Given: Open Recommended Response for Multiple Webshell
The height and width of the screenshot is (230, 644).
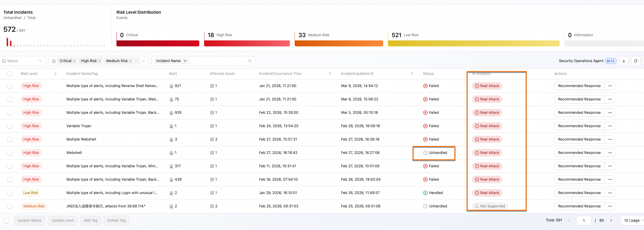Looking at the screenshot, I should [x=579, y=139].
